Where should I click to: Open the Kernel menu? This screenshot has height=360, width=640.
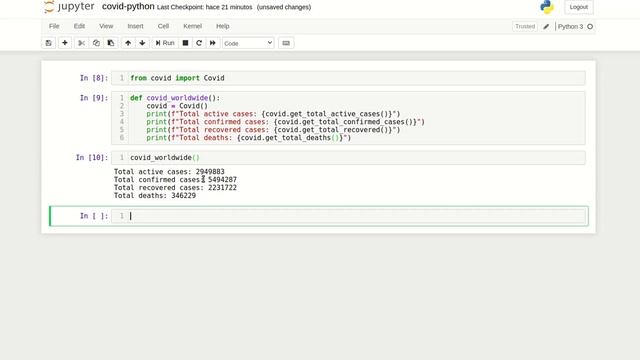(193, 26)
